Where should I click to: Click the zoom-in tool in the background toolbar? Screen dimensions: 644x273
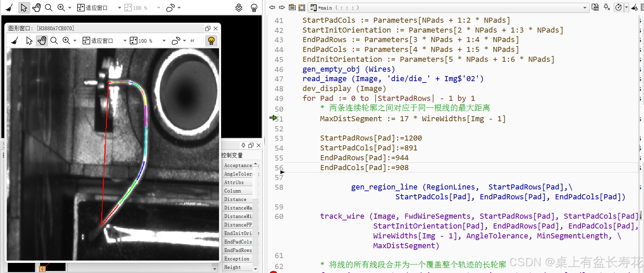tap(61, 7)
